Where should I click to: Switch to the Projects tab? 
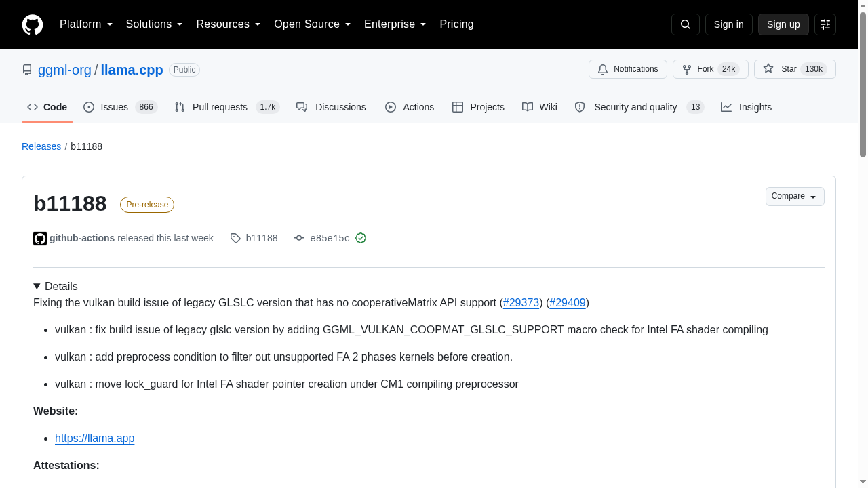478,107
